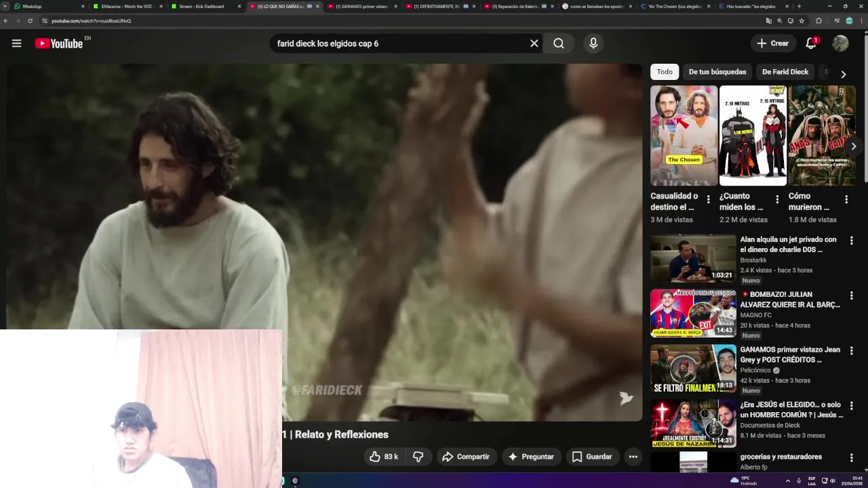Image resolution: width=868 pixels, height=488 pixels.
Task: Advance the Shorts shelf with right arrow
Action: click(x=853, y=146)
